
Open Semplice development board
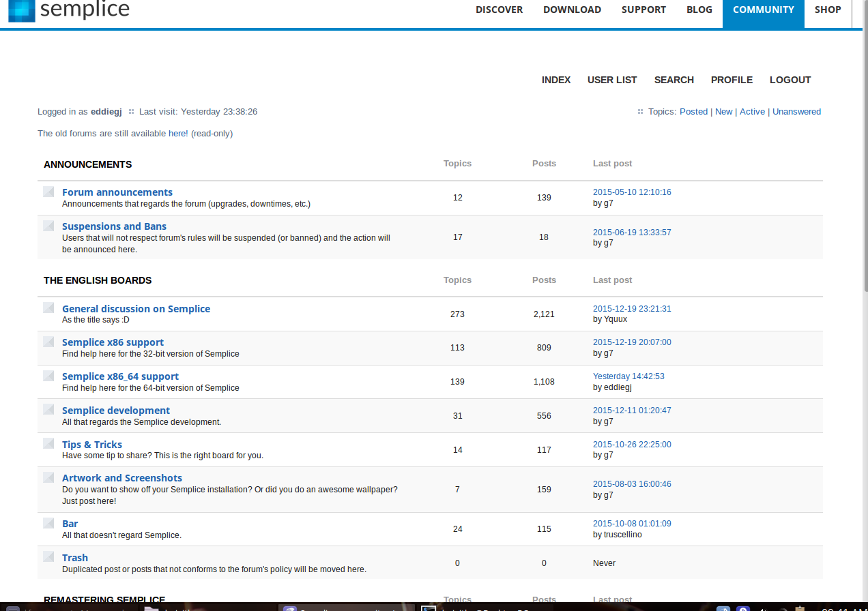(116, 411)
